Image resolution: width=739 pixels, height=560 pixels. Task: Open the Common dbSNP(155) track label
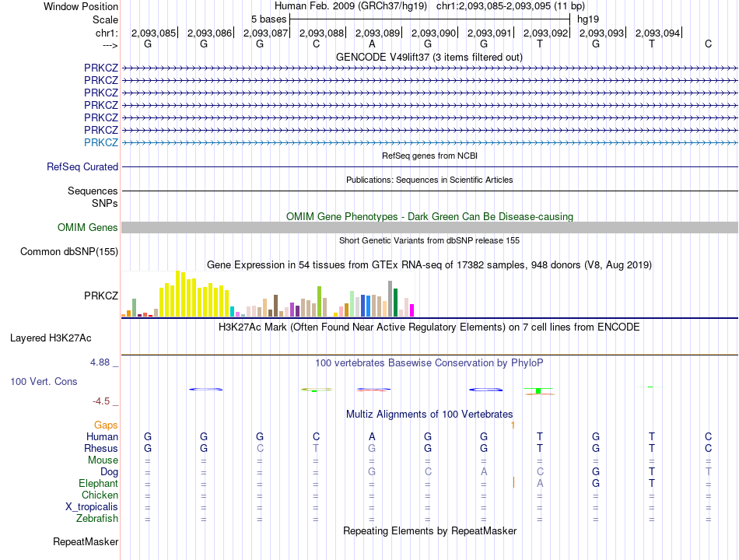[x=69, y=252]
